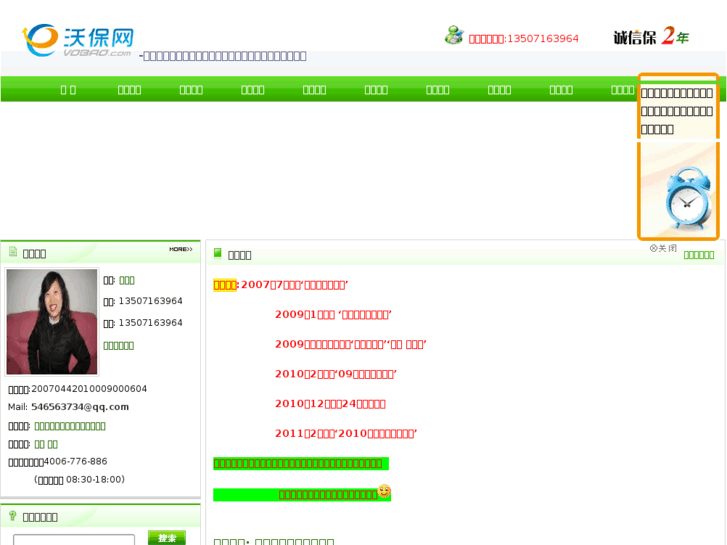Image resolution: width=727 pixels, height=545 pixels.
Task: Click the document icon in left panel header
Action: (x=13, y=252)
